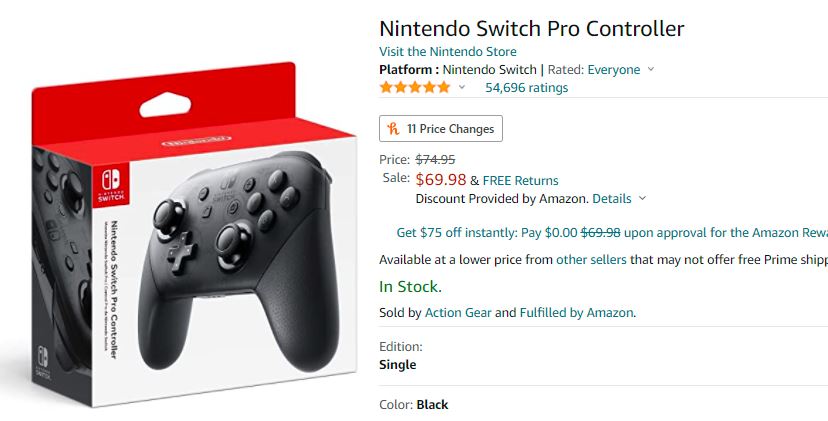Expand the chevron after Discount Details

(642, 199)
